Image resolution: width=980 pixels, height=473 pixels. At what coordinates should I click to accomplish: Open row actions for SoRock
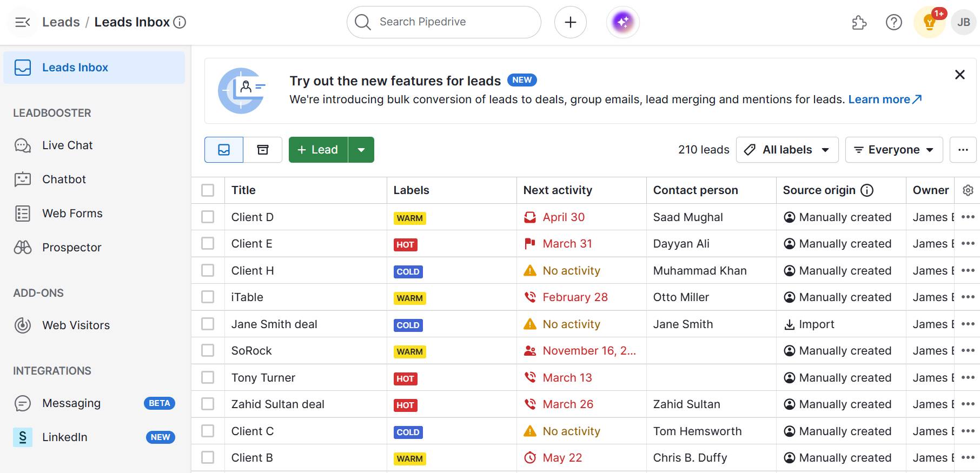click(968, 350)
